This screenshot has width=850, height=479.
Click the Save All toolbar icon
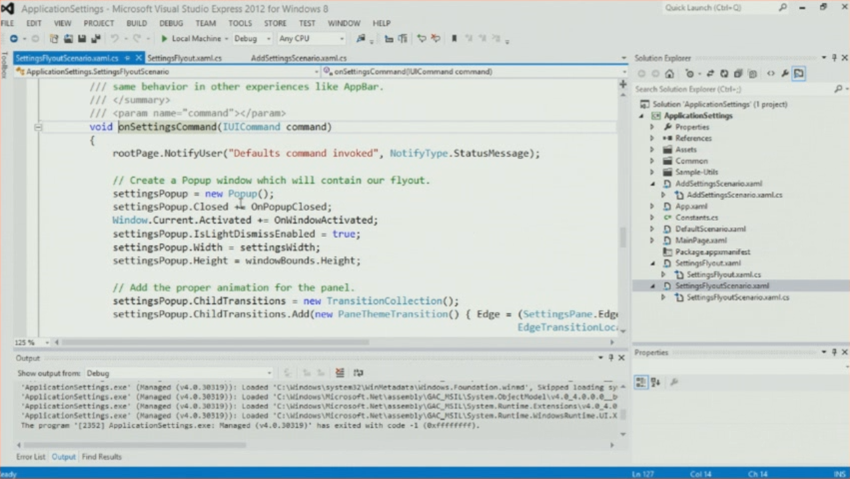coord(96,38)
